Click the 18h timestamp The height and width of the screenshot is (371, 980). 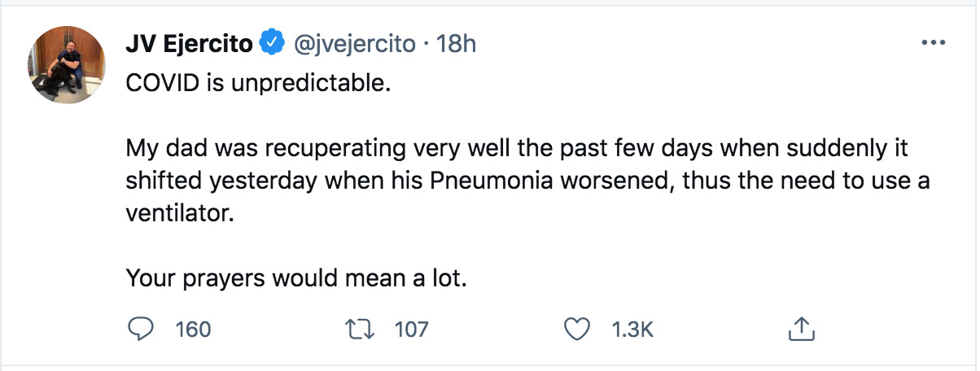pyautogui.click(x=457, y=44)
